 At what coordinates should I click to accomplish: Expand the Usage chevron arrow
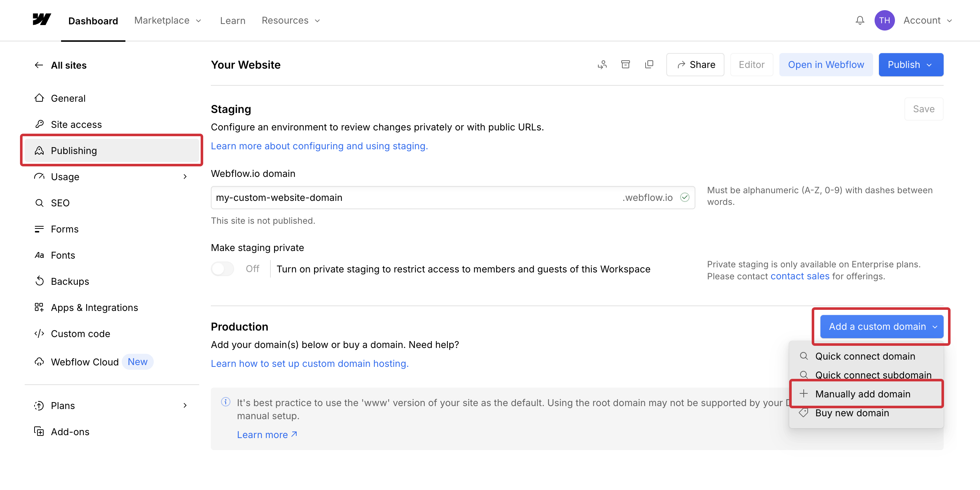[x=185, y=177]
